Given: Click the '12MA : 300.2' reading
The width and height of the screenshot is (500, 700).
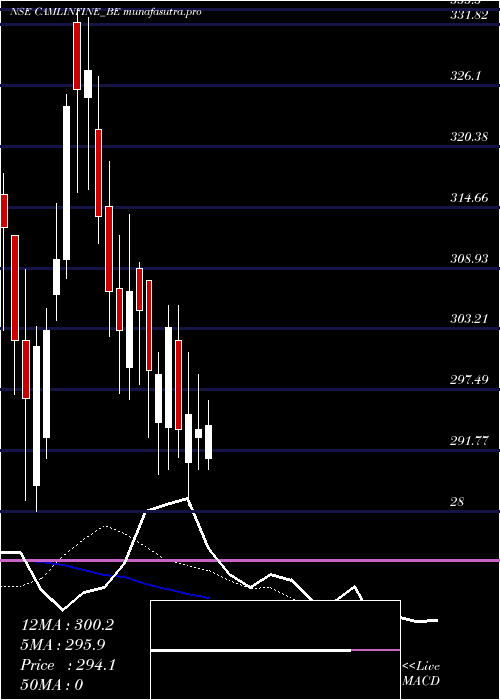Looking at the screenshot, I should 67,625.
